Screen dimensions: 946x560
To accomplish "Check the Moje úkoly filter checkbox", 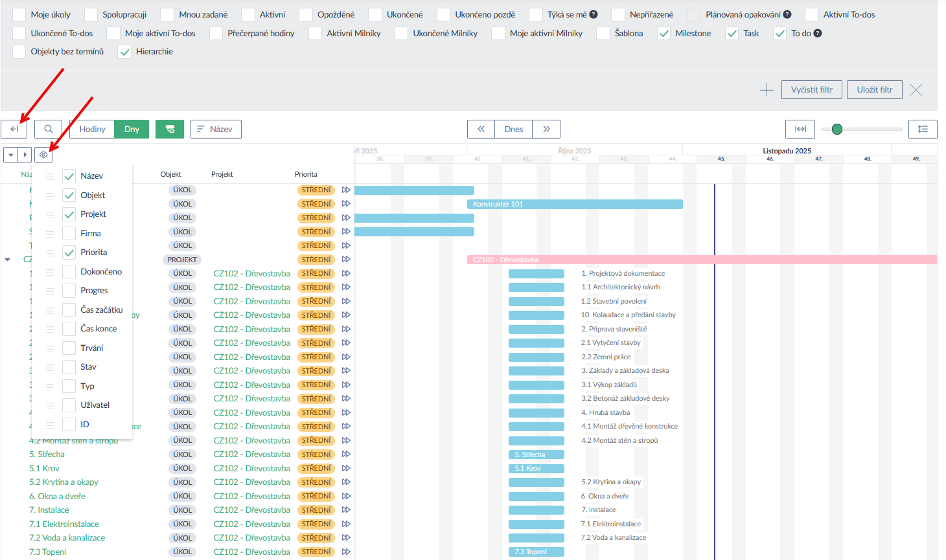I will [x=19, y=14].
